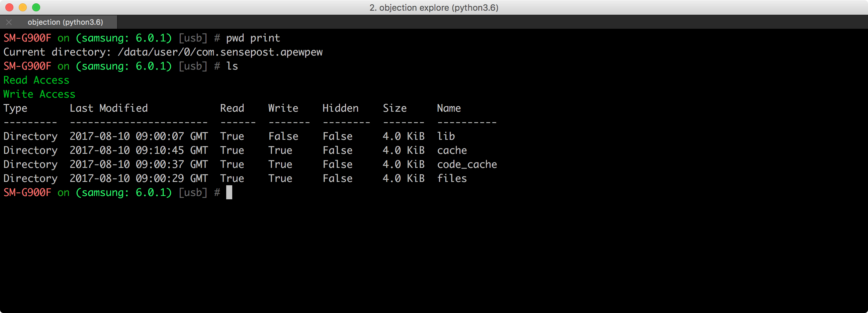Click the 'cache' directory name
868x313 pixels.
[452, 150]
